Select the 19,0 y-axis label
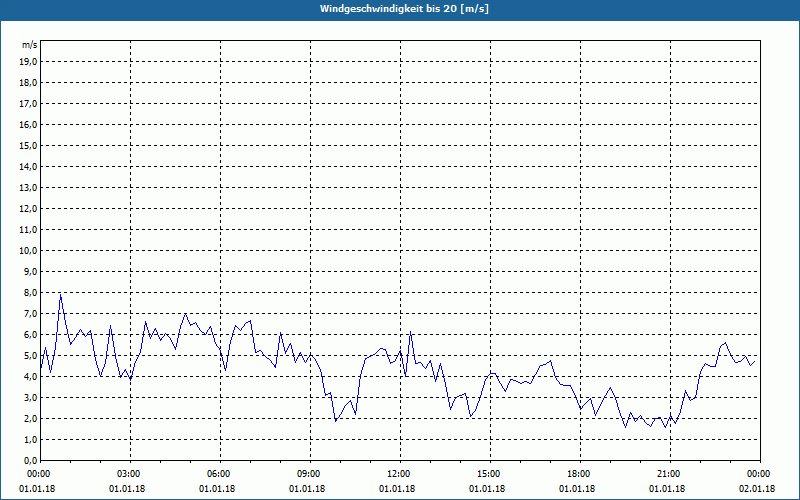 click(29, 62)
